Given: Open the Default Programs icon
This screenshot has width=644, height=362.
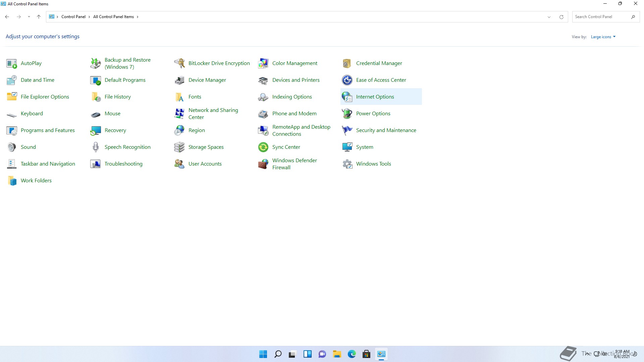Looking at the screenshot, I should 96,80.
